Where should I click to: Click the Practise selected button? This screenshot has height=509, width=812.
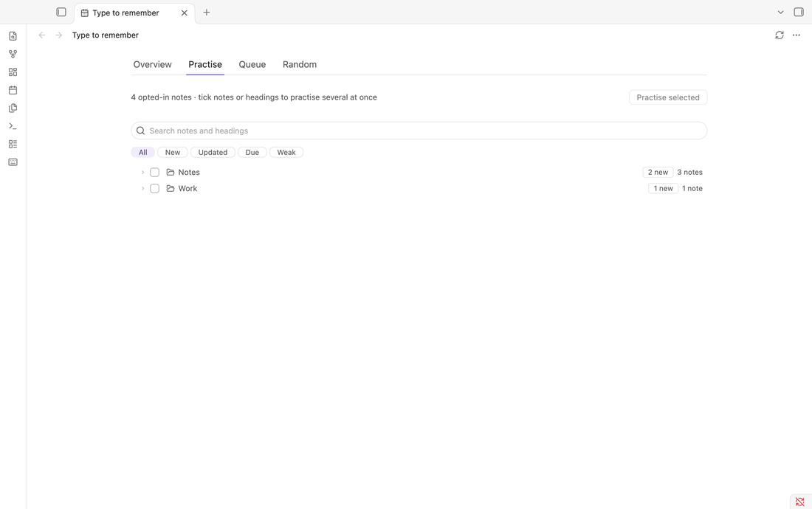[x=668, y=97]
